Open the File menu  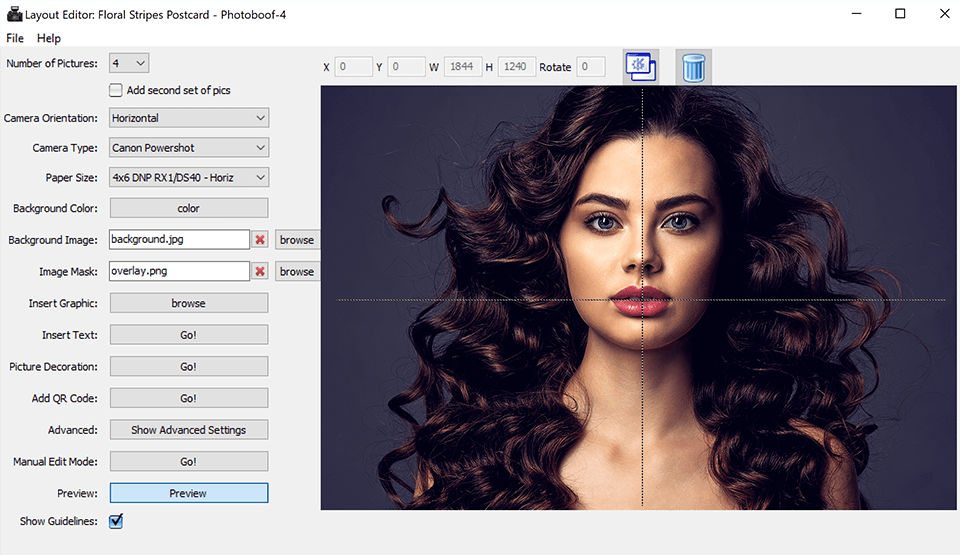coord(15,38)
